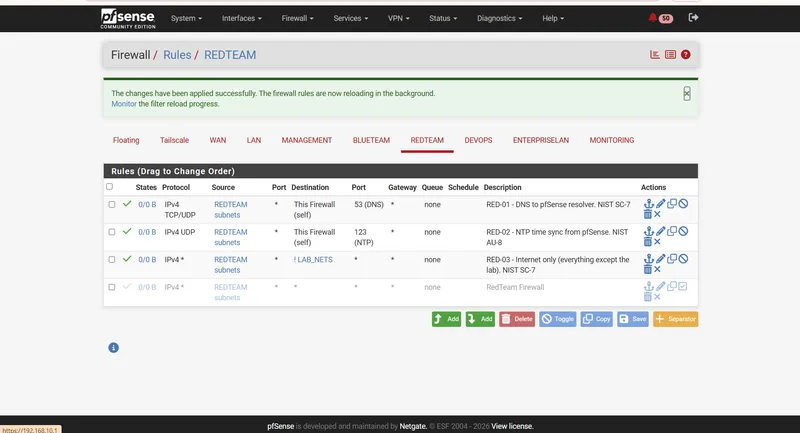Click the blue info icon below the rules
Image resolution: width=800 pixels, height=433 pixels.
pyautogui.click(x=113, y=348)
